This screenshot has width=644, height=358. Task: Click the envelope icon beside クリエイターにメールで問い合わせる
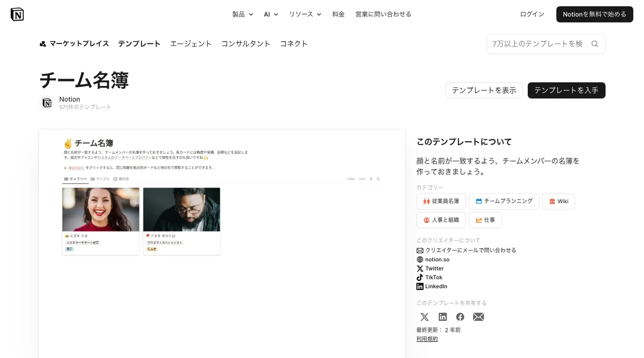[x=420, y=250]
